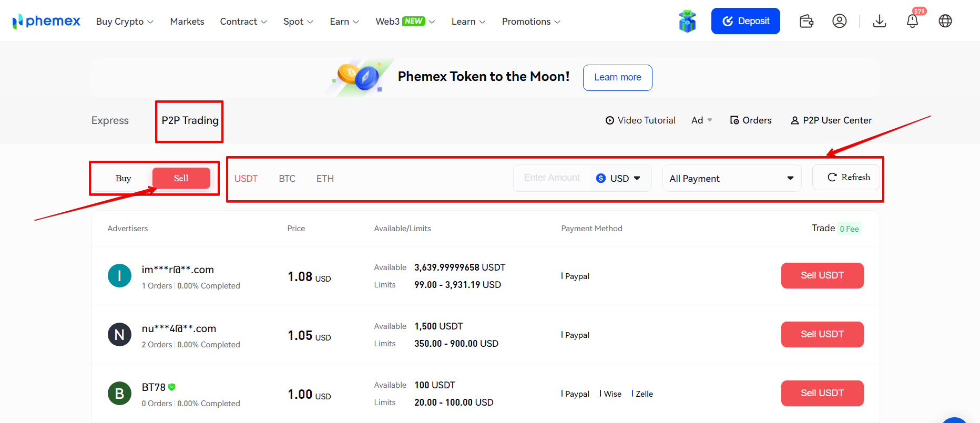The height and width of the screenshot is (423, 980).
Task: Expand the Ad dropdown
Action: tap(702, 120)
